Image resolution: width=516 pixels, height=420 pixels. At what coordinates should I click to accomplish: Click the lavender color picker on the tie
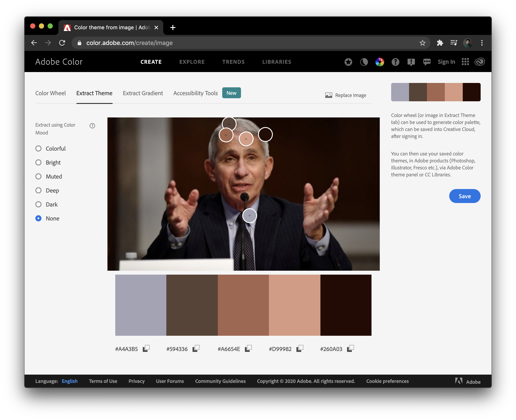[x=249, y=215]
